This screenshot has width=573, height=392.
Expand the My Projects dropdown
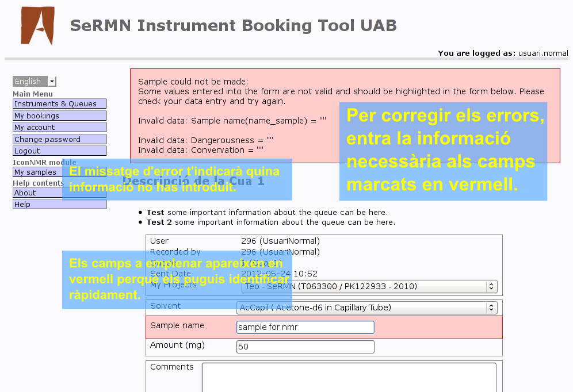click(369, 286)
